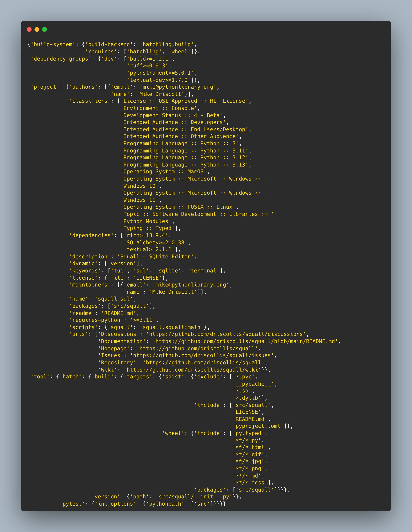Image resolution: width=412 pixels, height=532 pixels.
Task: Click the red close window dot
Action: coord(29,29)
